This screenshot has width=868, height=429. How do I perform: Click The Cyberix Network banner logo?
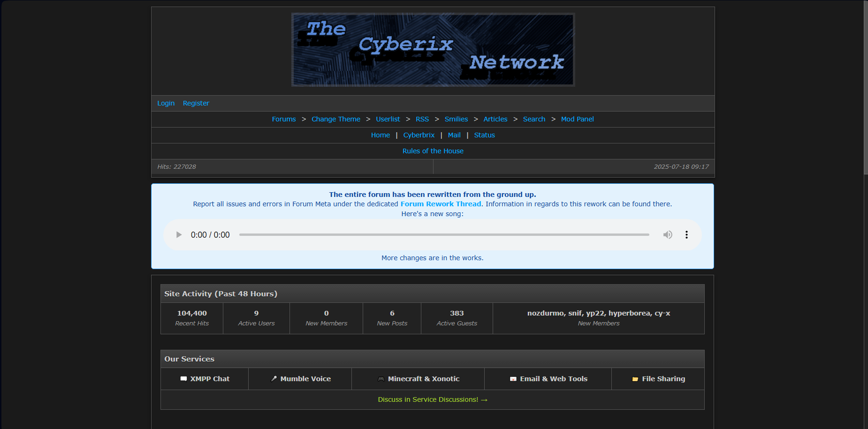click(x=433, y=50)
